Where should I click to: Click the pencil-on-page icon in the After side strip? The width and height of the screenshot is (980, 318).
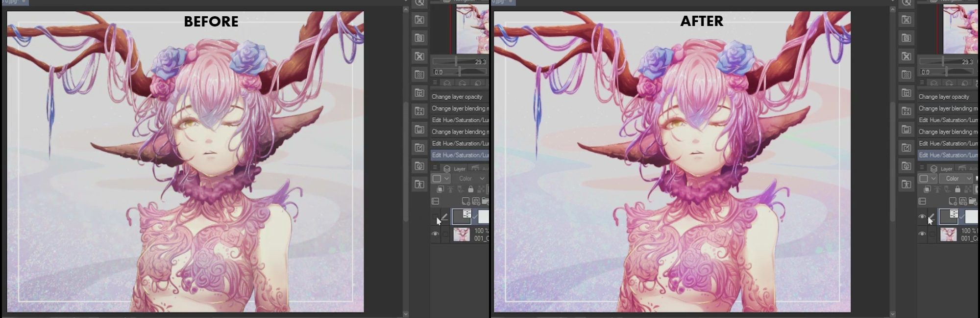tap(906, 148)
